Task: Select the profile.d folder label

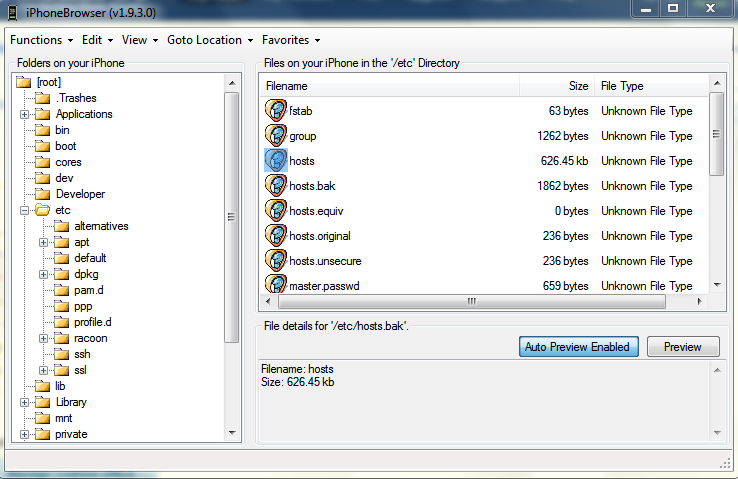Action: (x=93, y=322)
